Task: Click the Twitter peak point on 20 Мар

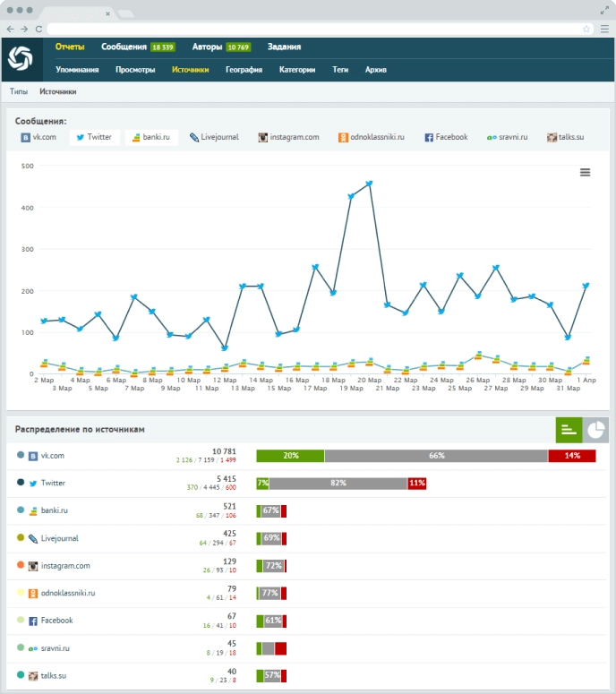Action: point(369,184)
